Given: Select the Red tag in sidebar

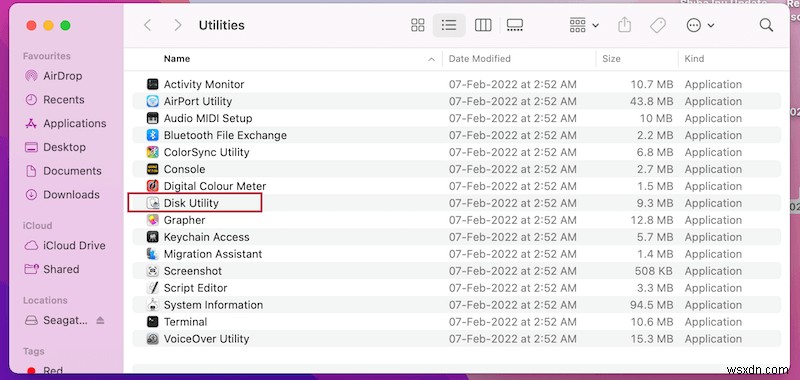Looking at the screenshot, I should 45,371.
